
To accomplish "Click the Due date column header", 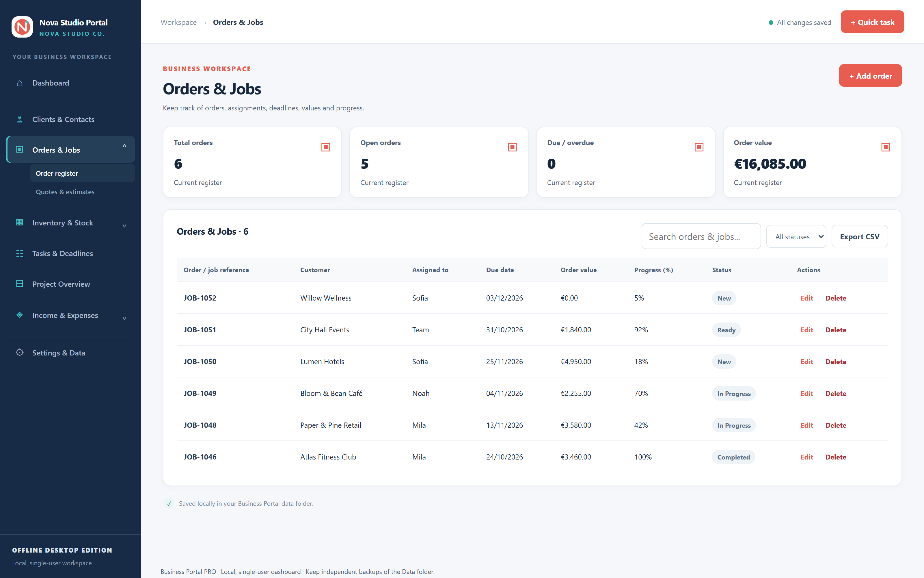I will (500, 270).
